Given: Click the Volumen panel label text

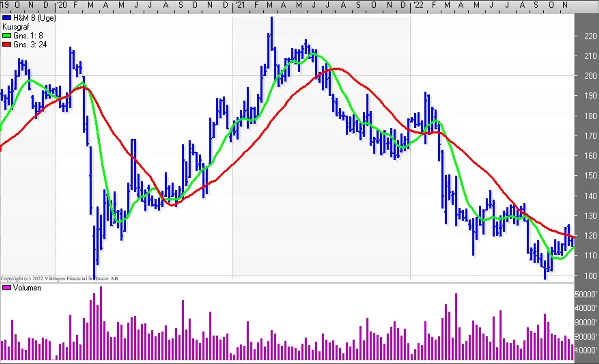Looking at the screenshot, I should pyautogui.click(x=27, y=288).
